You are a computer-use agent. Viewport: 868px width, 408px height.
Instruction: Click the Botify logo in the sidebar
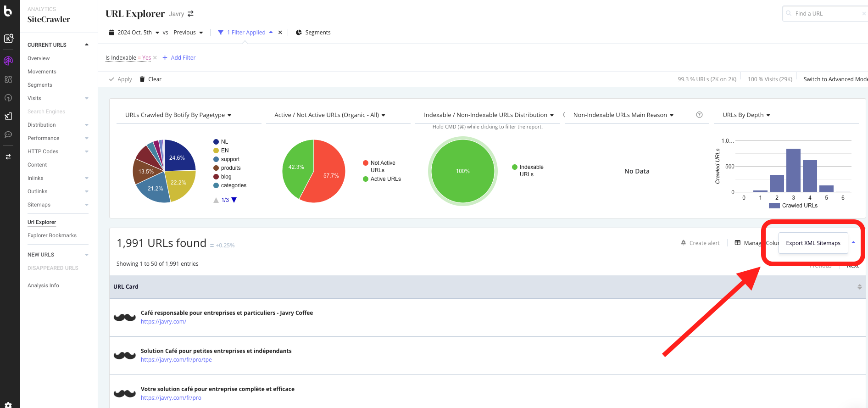tap(8, 11)
